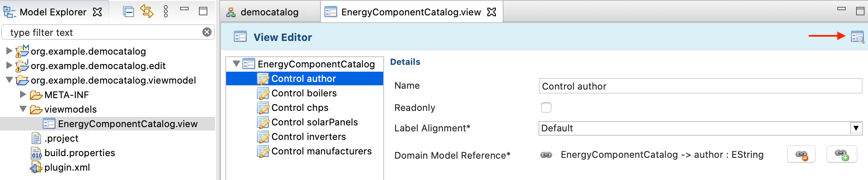The width and height of the screenshot is (868, 180).
Task: Select Control solarPanels item
Action: pyautogui.click(x=315, y=122)
